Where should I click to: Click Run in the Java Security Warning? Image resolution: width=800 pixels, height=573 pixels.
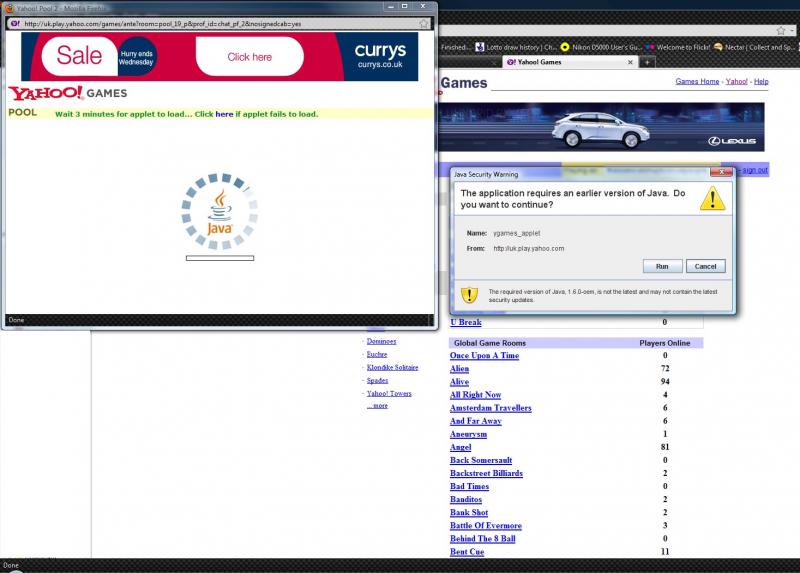[x=662, y=266]
